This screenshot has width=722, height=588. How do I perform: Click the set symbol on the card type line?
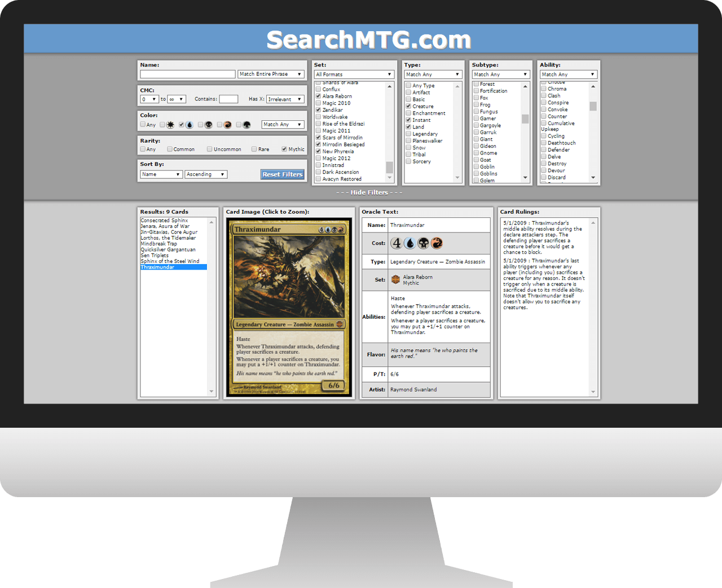340,324
